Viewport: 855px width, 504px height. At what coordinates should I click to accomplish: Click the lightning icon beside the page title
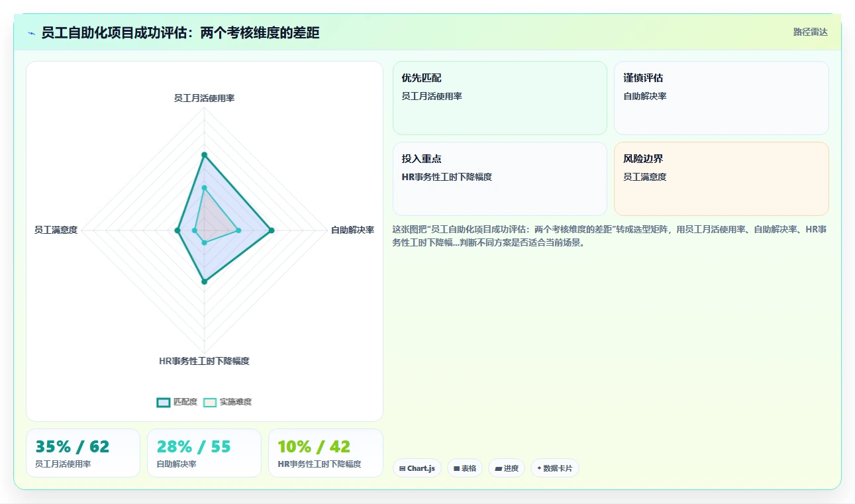click(32, 33)
